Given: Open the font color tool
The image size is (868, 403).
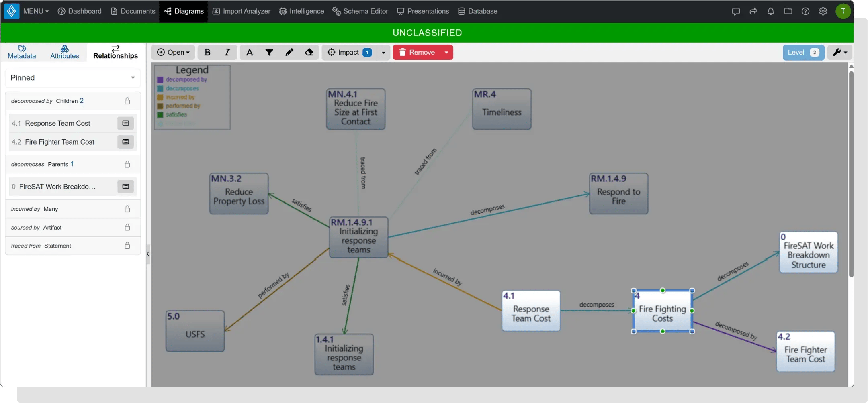Looking at the screenshot, I should (x=250, y=52).
